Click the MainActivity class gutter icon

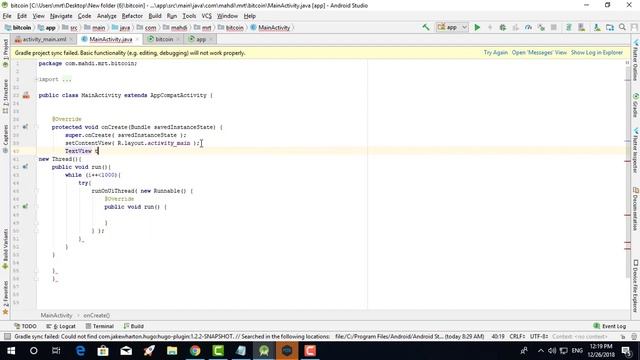pos(26,95)
